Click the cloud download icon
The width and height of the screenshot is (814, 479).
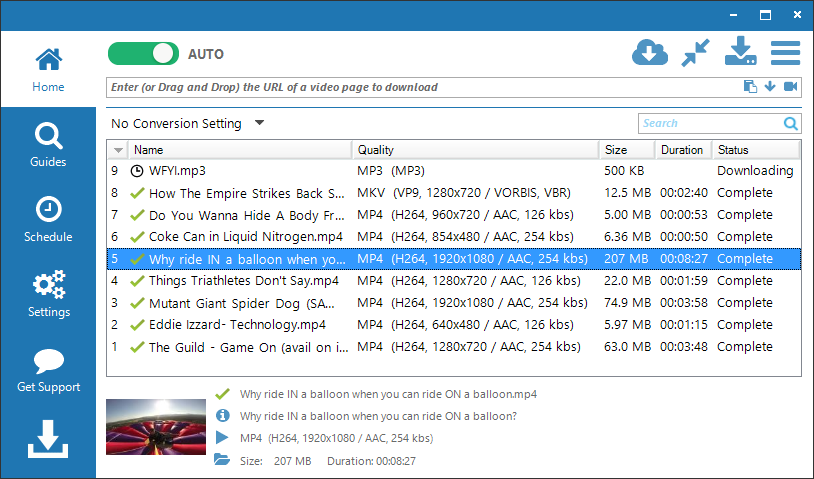click(x=649, y=52)
